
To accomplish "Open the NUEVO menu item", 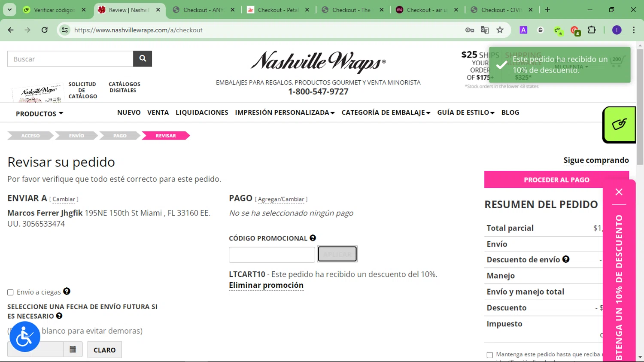I will click(129, 113).
